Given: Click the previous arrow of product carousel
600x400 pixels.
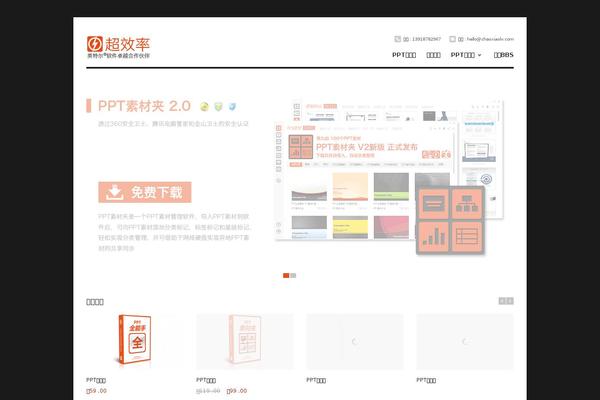Looking at the screenshot, I should coord(502,301).
